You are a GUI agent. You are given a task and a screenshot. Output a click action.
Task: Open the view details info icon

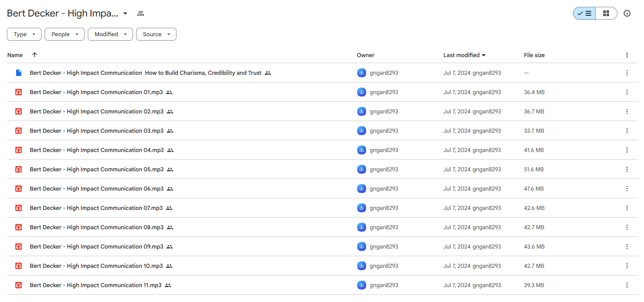[x=627, y=13]
